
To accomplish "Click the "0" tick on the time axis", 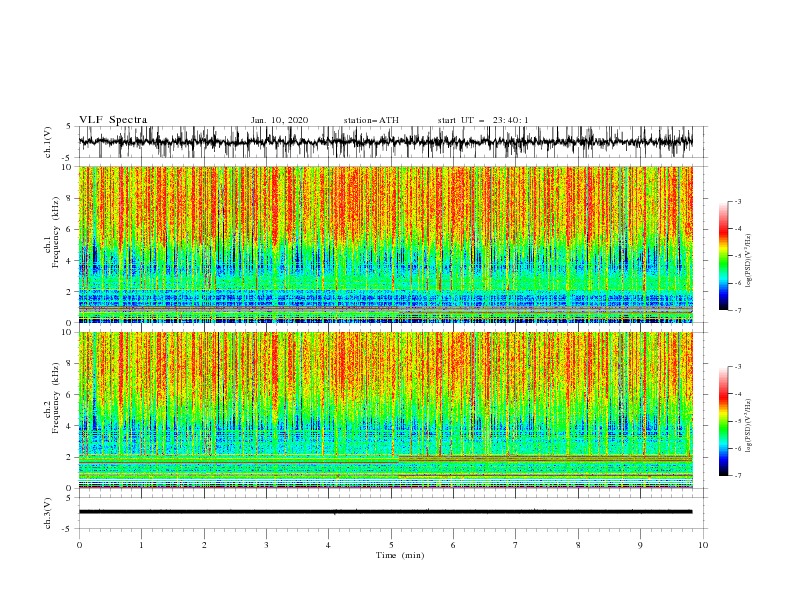I will pos(79,545).
